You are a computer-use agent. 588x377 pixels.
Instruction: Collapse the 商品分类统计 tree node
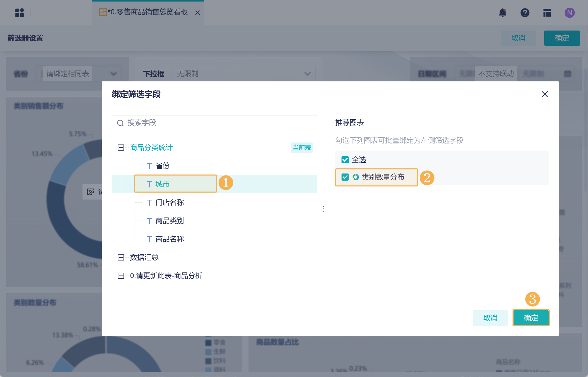click(121, 148)
